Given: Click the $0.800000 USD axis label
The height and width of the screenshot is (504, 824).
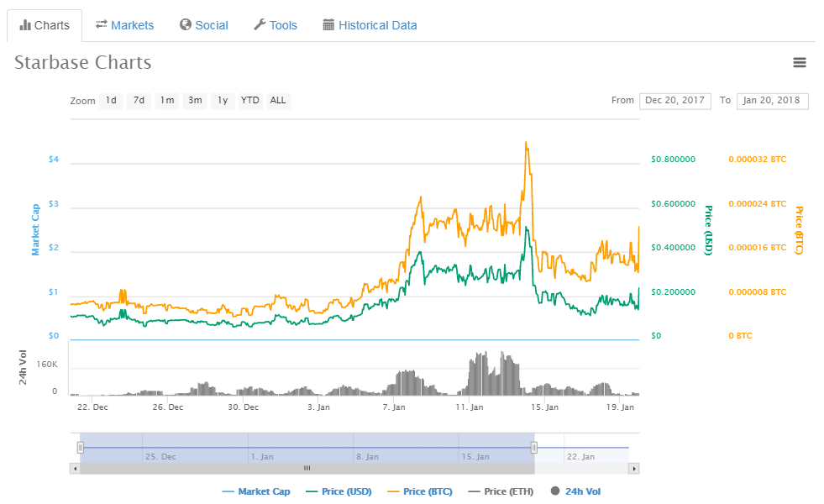Looking at the screenshot, I should (673, 160).
